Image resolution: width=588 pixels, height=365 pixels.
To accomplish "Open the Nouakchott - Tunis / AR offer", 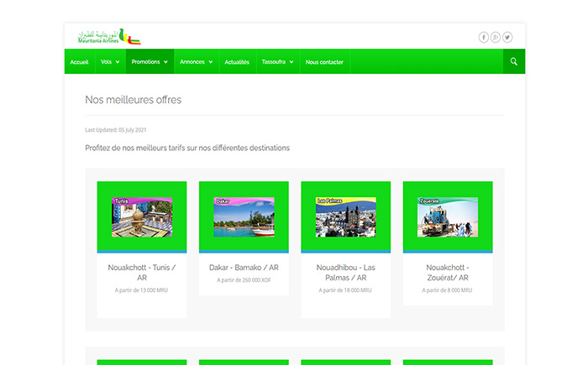I will [142, 273].
